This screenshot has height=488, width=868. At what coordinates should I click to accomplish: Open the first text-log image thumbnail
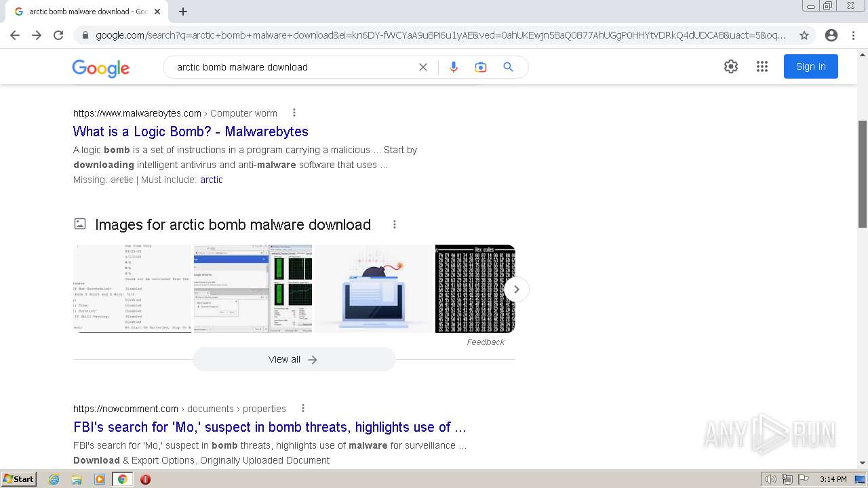(132, 289)
